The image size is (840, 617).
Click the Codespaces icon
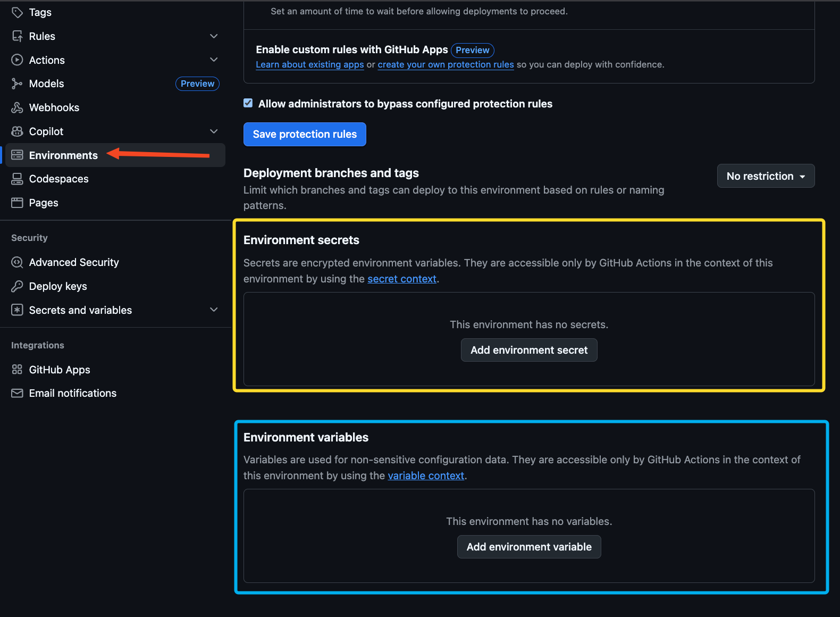click(x=17, y=179)
